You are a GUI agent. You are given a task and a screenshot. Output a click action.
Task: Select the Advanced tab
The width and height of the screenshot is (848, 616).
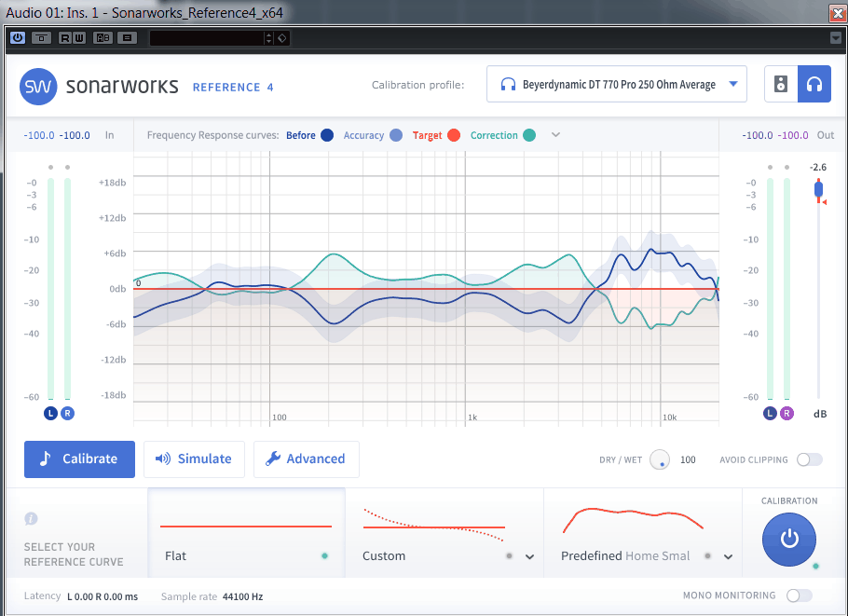click(x=306, y=459)
